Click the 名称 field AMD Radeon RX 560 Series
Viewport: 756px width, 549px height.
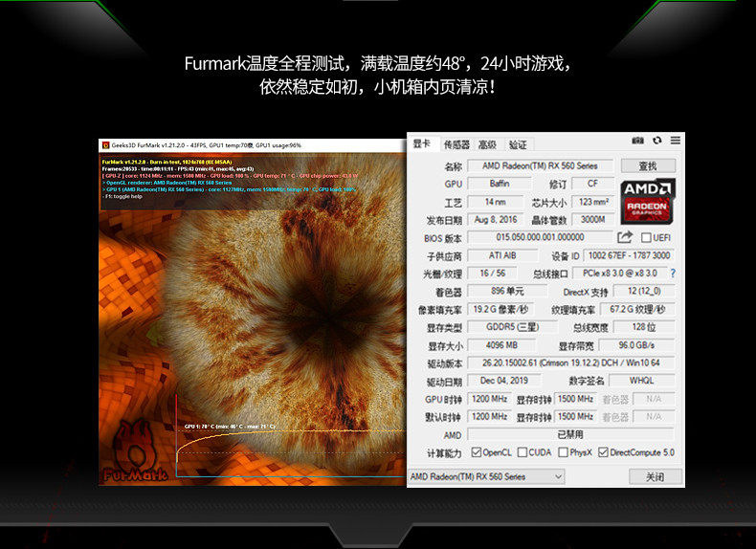click(x=541, y=165)
